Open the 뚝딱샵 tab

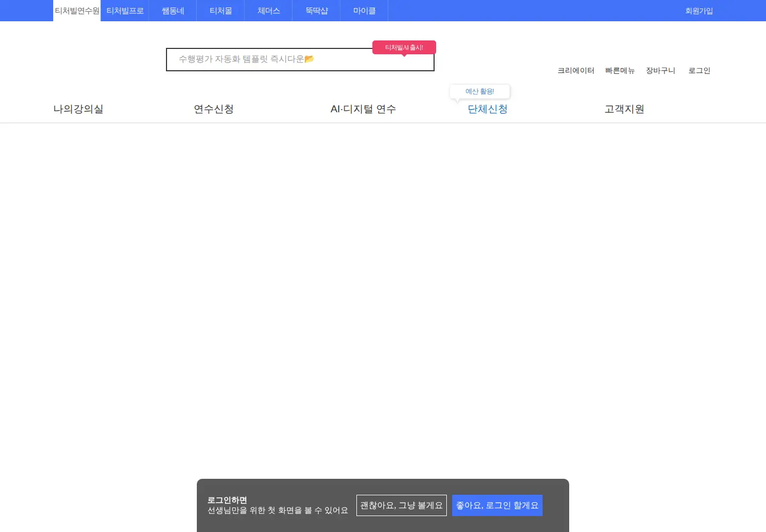tap(317, 11)
